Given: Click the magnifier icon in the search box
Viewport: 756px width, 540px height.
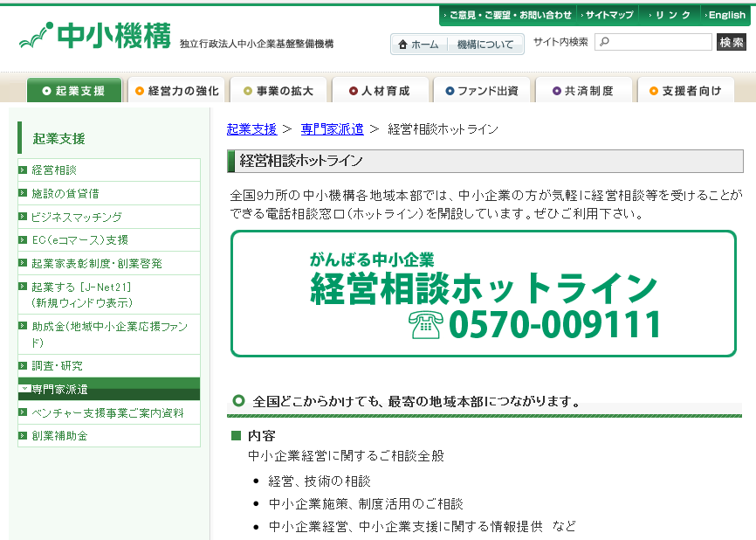Looking at the screenshot, I should [603, 42].
